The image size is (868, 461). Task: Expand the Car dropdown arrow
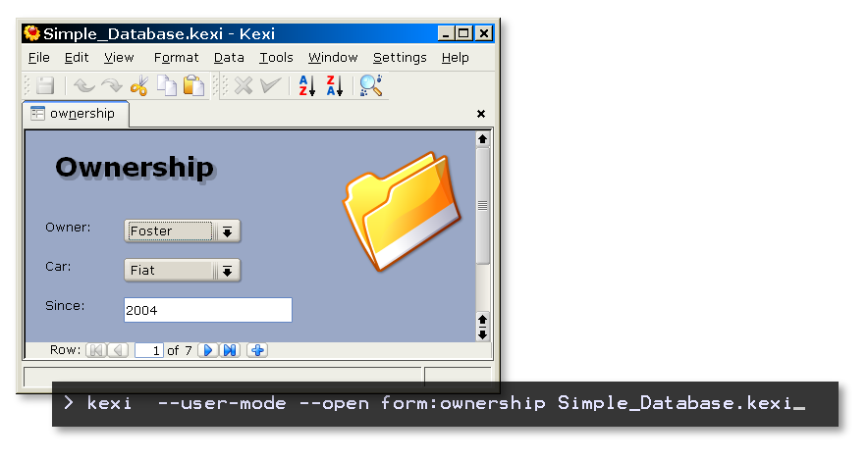[x=227, y=271]
